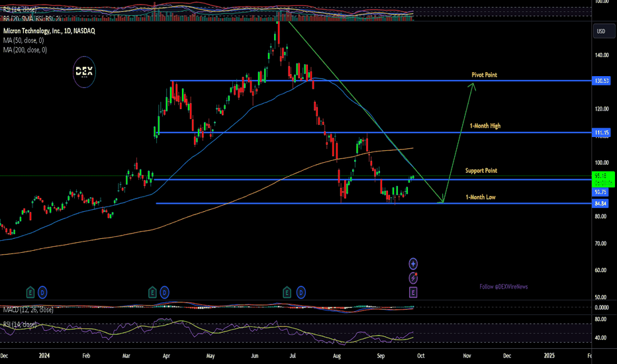
Task: Click the Jun label on the time axis
Action: coord(255,356)
